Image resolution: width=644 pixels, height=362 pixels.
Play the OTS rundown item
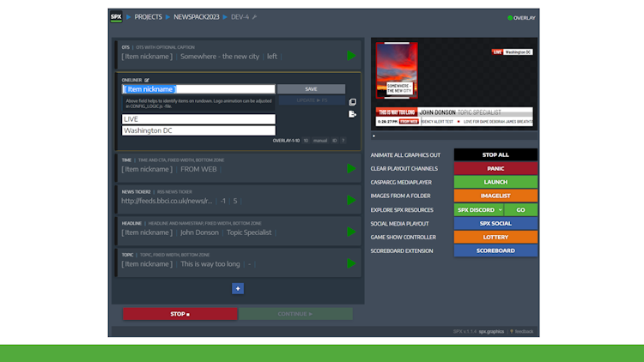click(351, 56)
